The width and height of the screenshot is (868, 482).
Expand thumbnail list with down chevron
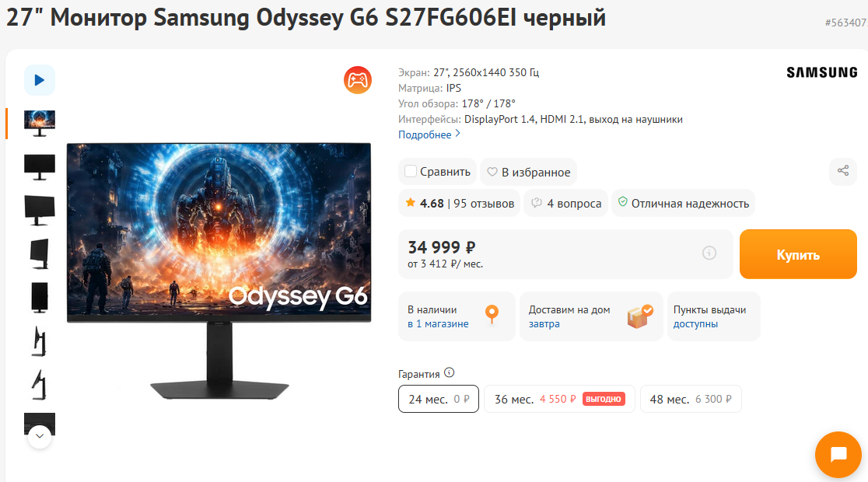(x=40, y=436)
